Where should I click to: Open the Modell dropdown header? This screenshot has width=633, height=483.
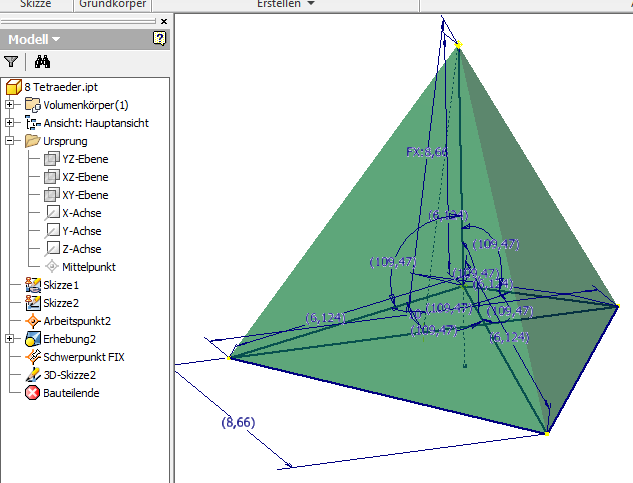click(34, 40)
